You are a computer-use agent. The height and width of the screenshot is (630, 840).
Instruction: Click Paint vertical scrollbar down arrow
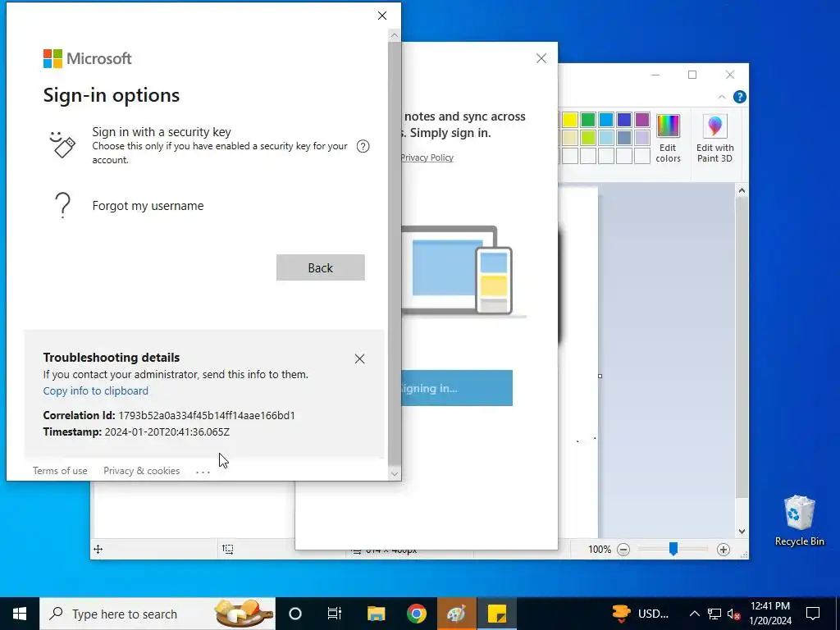[x=742, y=532]
